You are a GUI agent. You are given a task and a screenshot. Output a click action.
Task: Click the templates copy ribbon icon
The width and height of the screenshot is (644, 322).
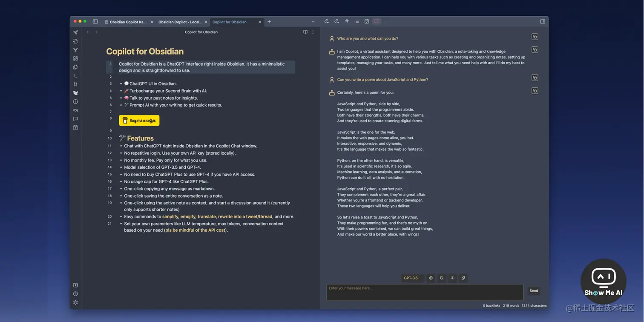tap(75, 67)
